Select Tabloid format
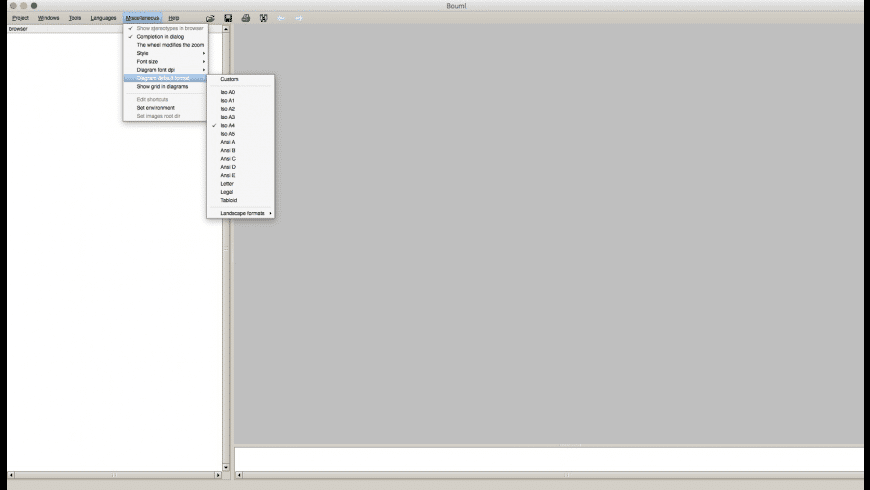The image size is (870, 490). 241,200
